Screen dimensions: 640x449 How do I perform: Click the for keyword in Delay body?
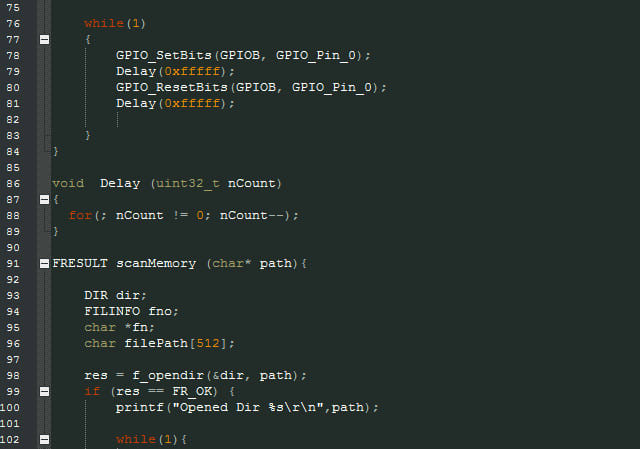(x=80, y=216)
